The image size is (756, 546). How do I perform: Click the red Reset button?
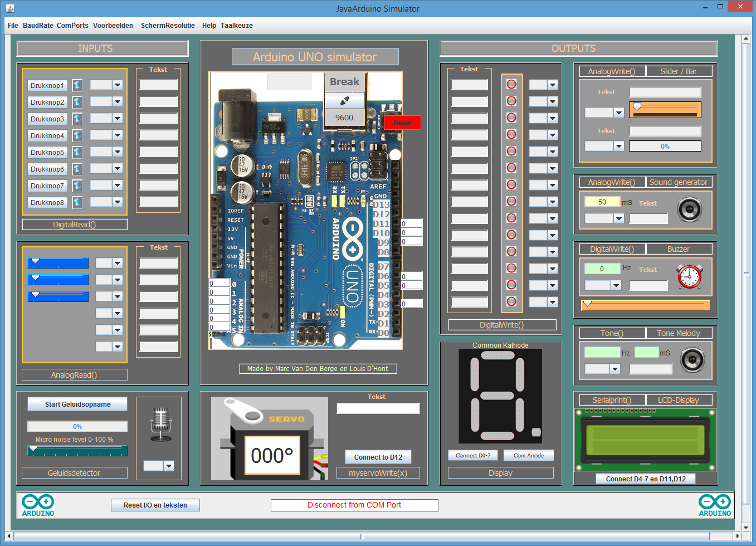click(x=402, y=123)
